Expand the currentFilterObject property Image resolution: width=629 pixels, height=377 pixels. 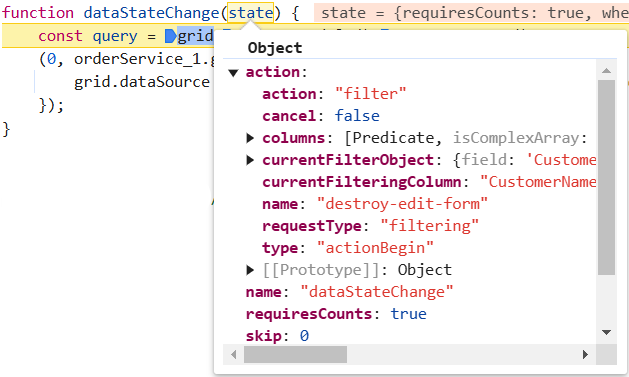250,160
